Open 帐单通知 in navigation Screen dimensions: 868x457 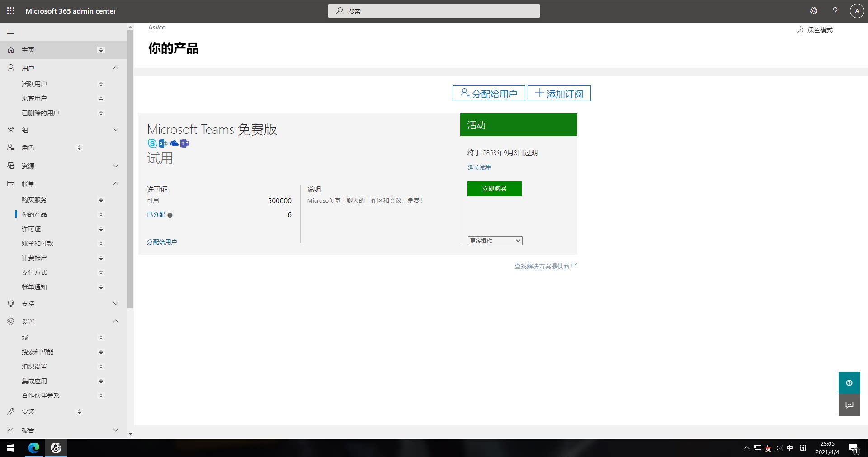click(34, 287)
